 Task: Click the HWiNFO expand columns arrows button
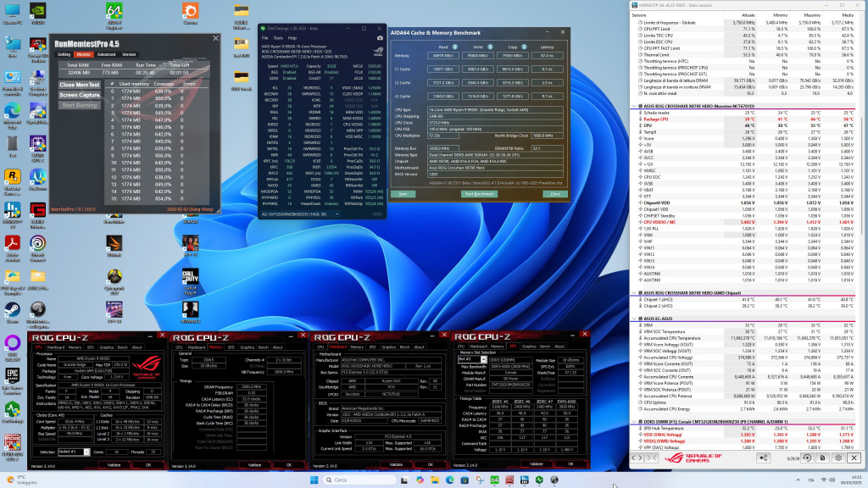coord(637,457)
